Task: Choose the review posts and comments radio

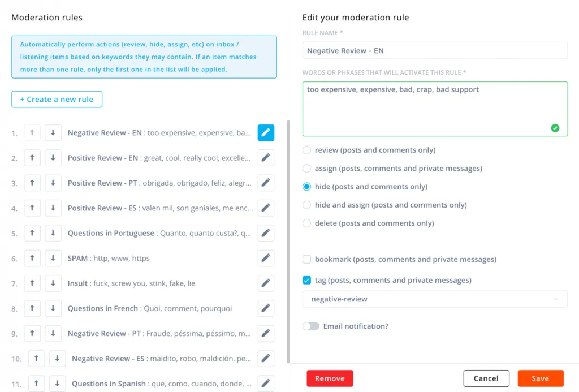Action: (307, 150)
